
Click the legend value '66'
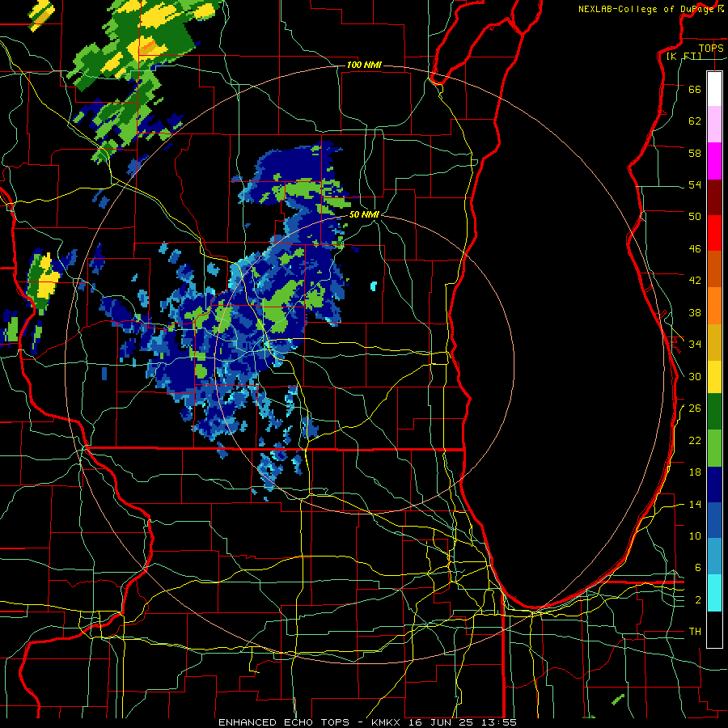695,89
